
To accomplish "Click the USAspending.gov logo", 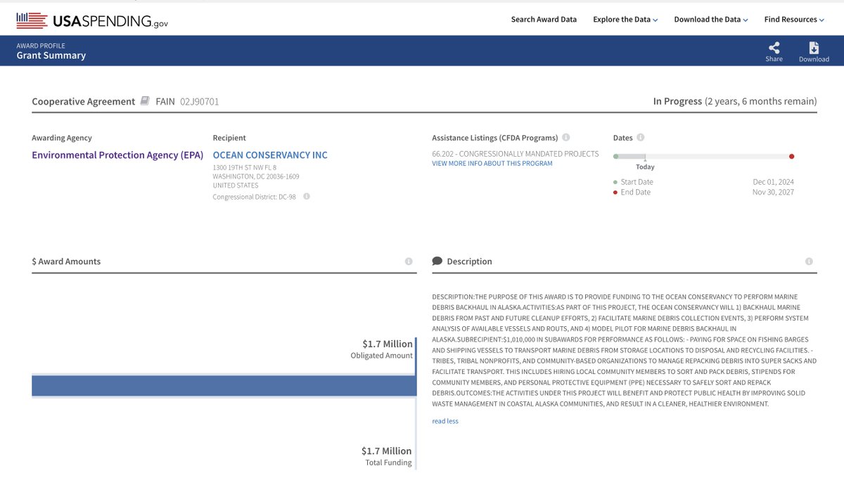I will tap(92, 20).
